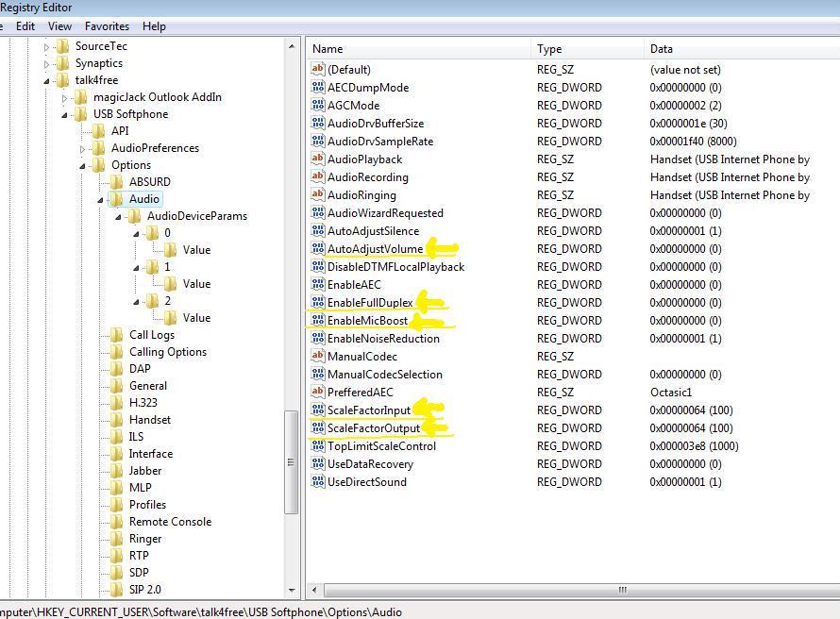840x619 pixels.
Task: Collapse the Options tree node
Action: (82, 166)
